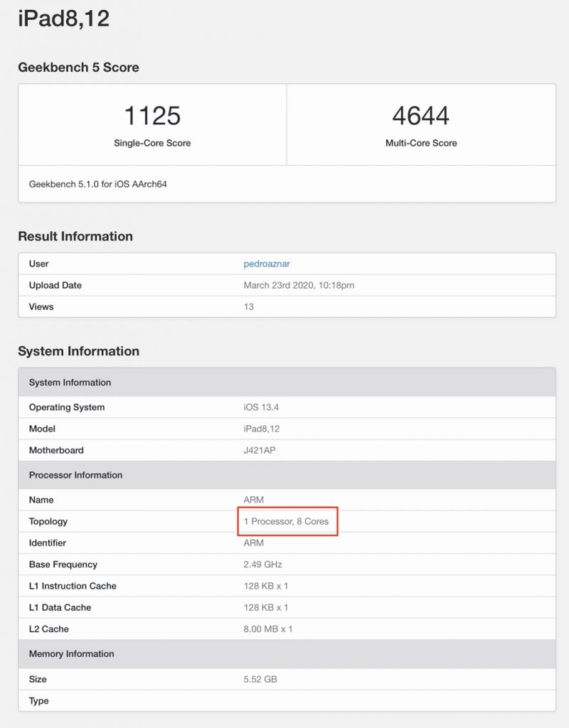This screenshot has height=728, width=569.
Task: Select the Operating System row label
Action: click(67, 407)
